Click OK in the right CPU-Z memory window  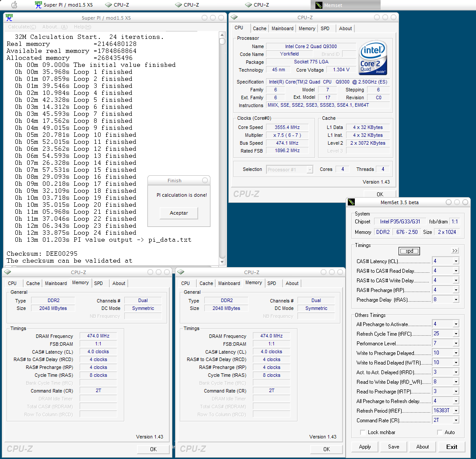pyautogui.click(x=326, y=449)
